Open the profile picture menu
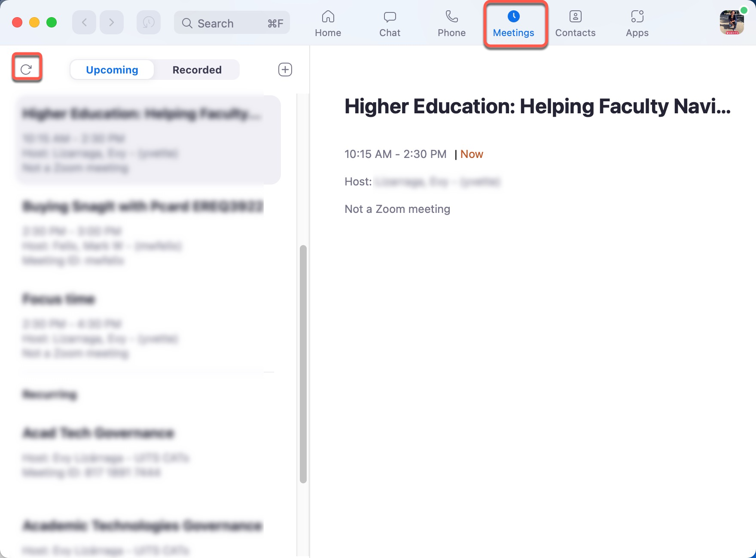Viewport: 756px width, 558px height. (x=732, y=22)
